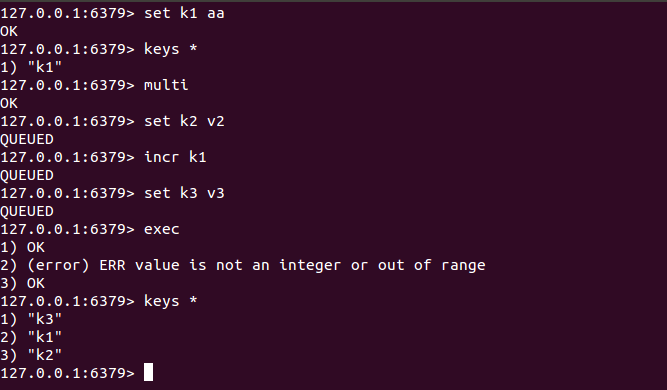Click the 'set k1 aa' command text
Image resolution: width=667 pixels, height=390 pixels.
click(x=184, y=13)
